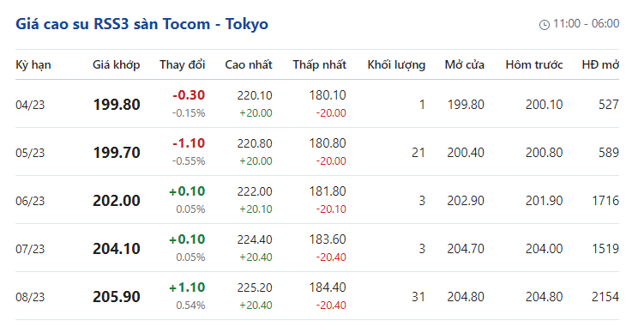Select the Mở cửa column header
Screen dimensions: 644x333
465,64
